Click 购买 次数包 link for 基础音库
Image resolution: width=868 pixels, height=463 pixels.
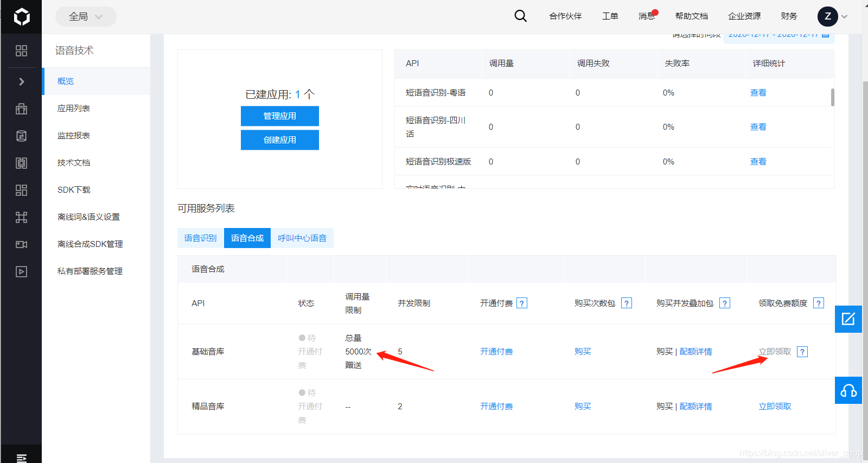coord(583,352)
